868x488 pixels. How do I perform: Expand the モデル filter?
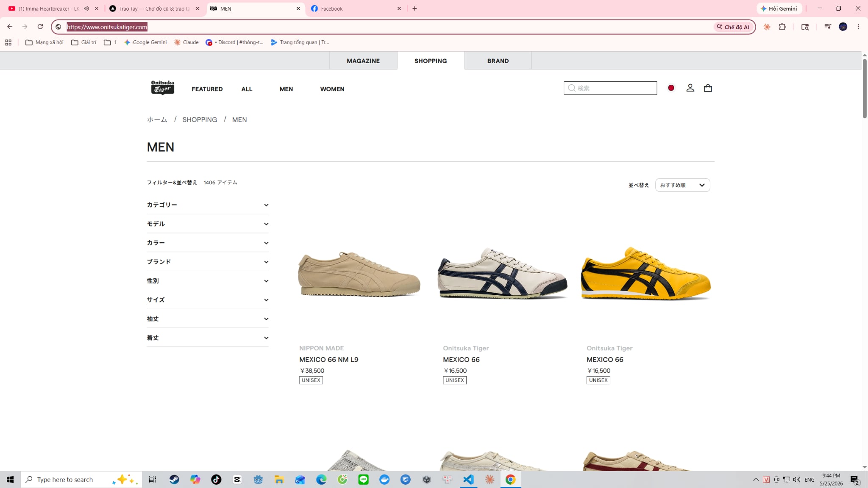(x=208, y=224)
